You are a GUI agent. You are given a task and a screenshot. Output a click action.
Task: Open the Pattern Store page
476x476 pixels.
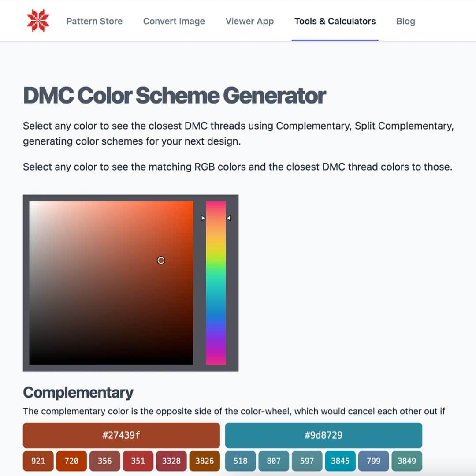pos(94,21)
